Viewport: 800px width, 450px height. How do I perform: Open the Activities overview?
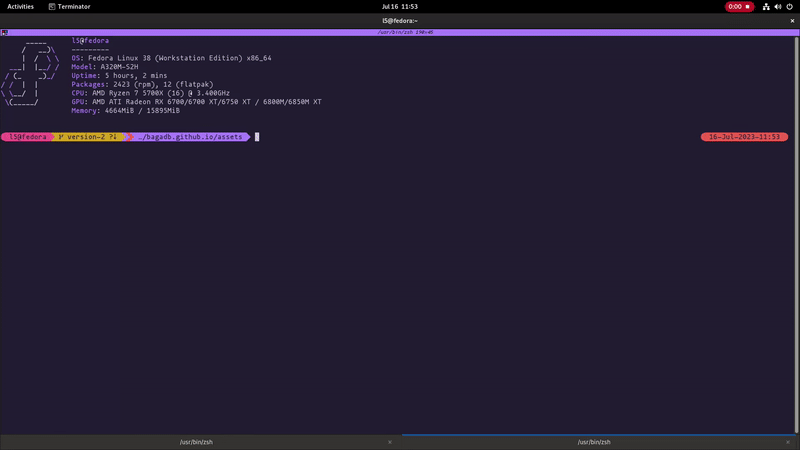point(20,7)
